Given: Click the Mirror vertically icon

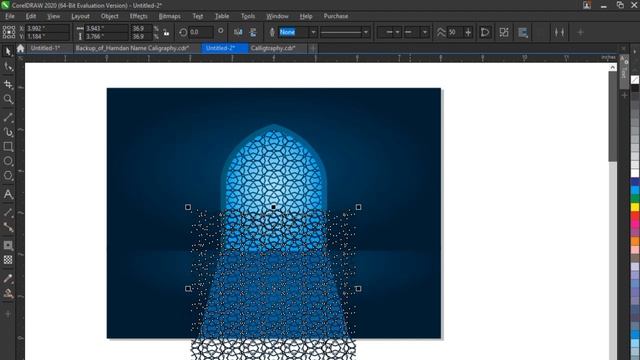Looking at the screenshot, I should click(253, 32).
